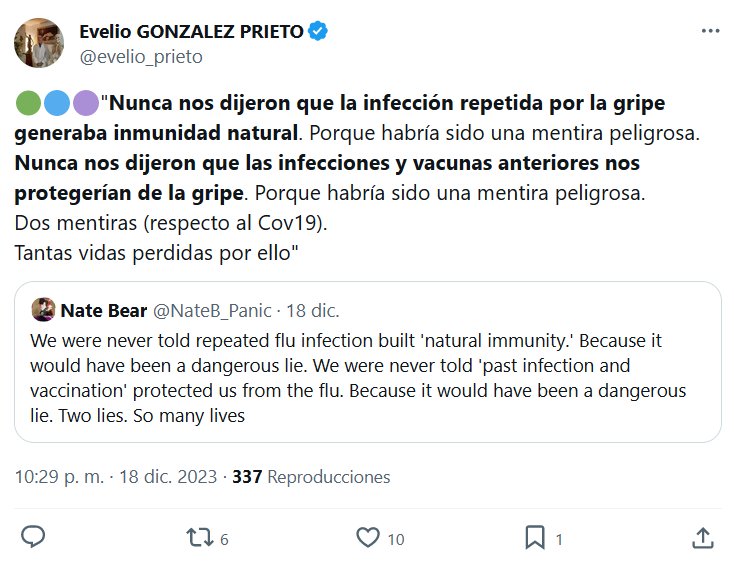Open the three-dot more options menu
734x564 pixels.
(710, 31)
